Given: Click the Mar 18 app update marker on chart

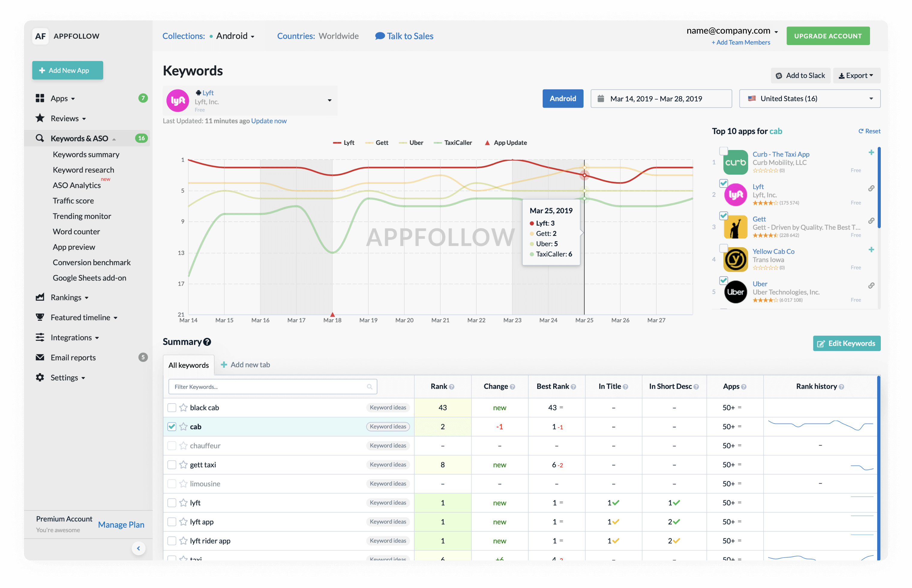Looking at the screenshot, I should 332,315.
